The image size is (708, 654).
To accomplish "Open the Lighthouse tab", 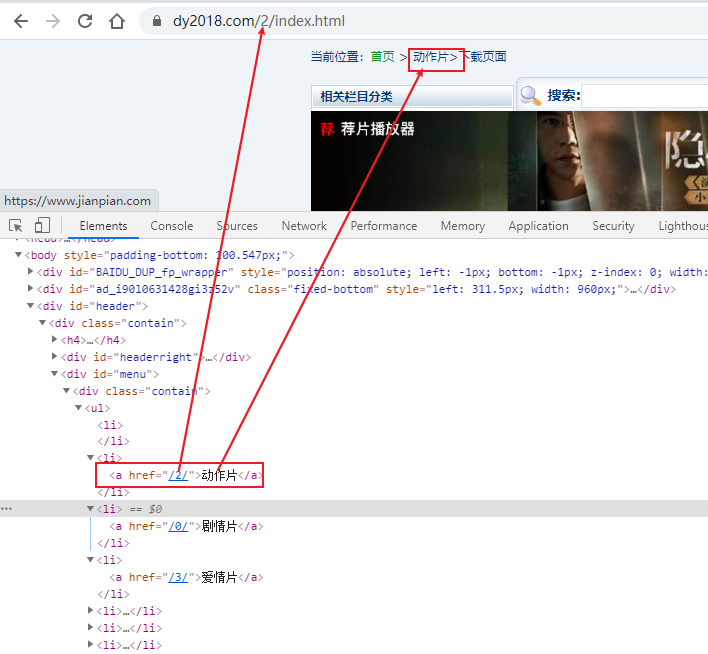I will (683, 226).
